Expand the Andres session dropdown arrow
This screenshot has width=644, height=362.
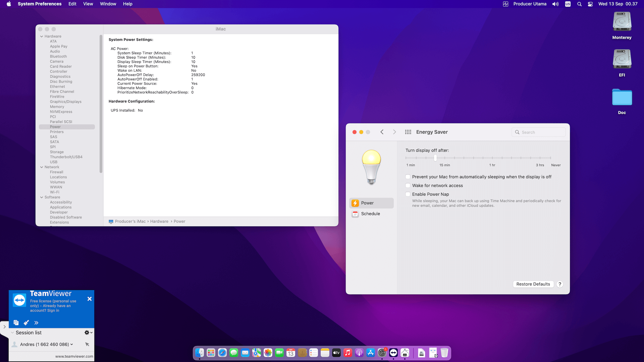(71, 344)
